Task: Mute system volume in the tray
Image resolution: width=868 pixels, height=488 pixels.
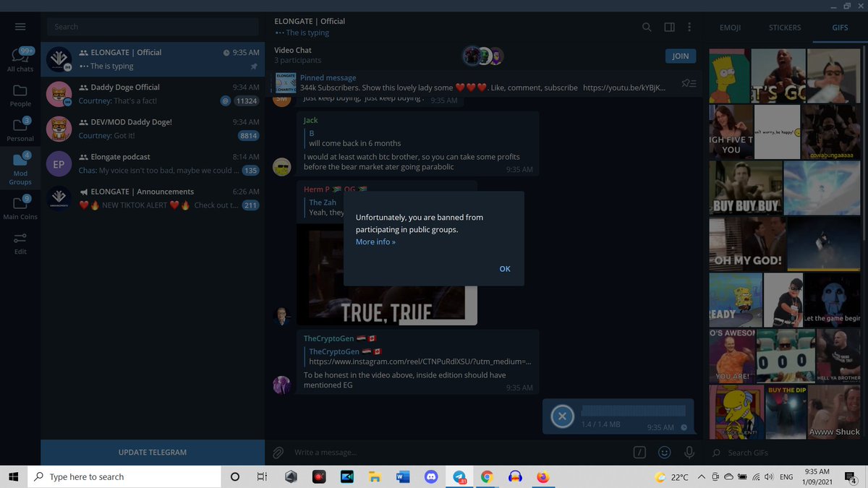Action: click(x=768, y=476)
